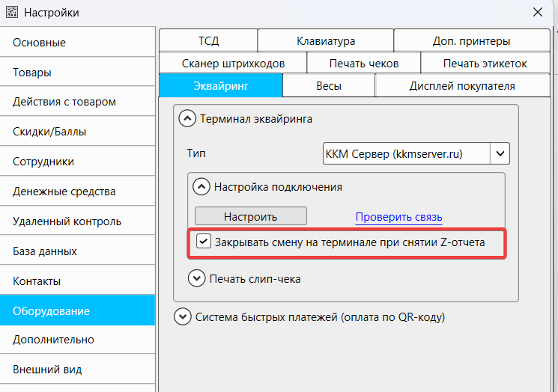Close the Настройки window
This screenshot has width=558, height=392.
pyautogui.click(x=538, y=12)
